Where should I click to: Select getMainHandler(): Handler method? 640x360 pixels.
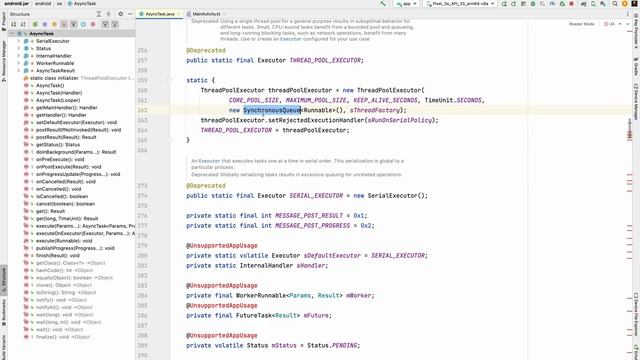pyautogui.click(x=67, y=107)
